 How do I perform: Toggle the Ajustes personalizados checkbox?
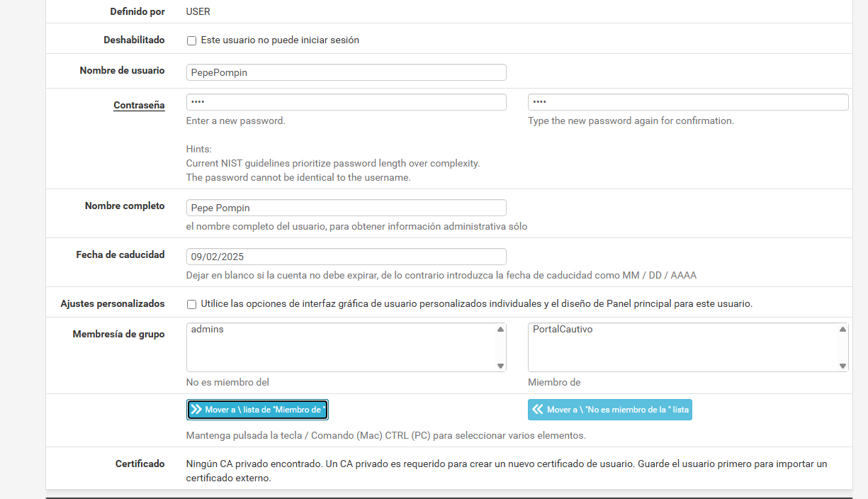point(191,305)
